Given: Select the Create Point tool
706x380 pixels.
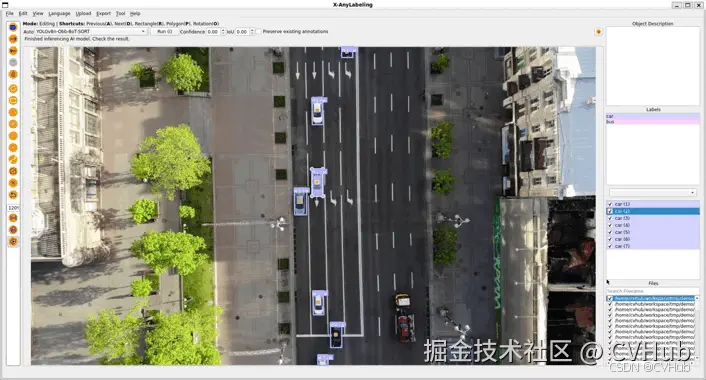Looking at the screenshot, I should (x=13, y=148).
